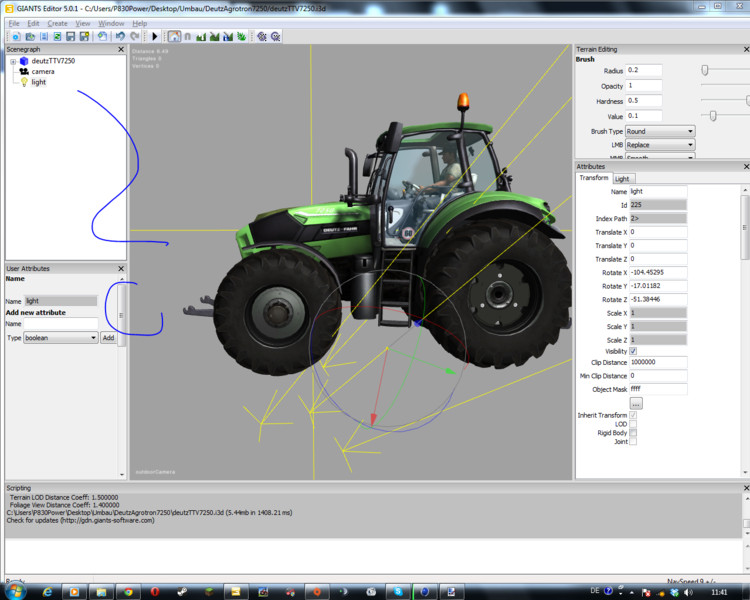Open the Window menu
The height and width of the screenshot is (600, 750).
coord(111,23)
